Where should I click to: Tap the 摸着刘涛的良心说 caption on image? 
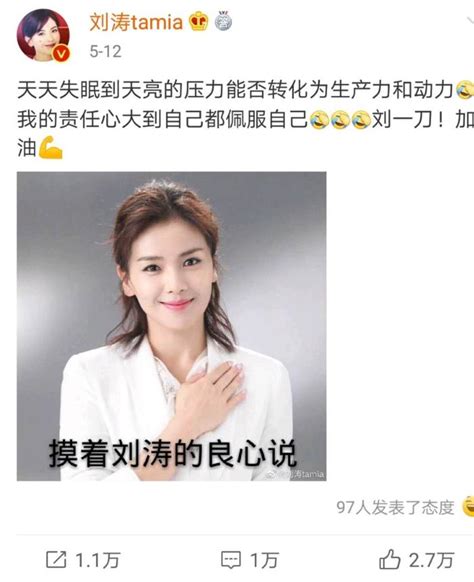(173, 454)
